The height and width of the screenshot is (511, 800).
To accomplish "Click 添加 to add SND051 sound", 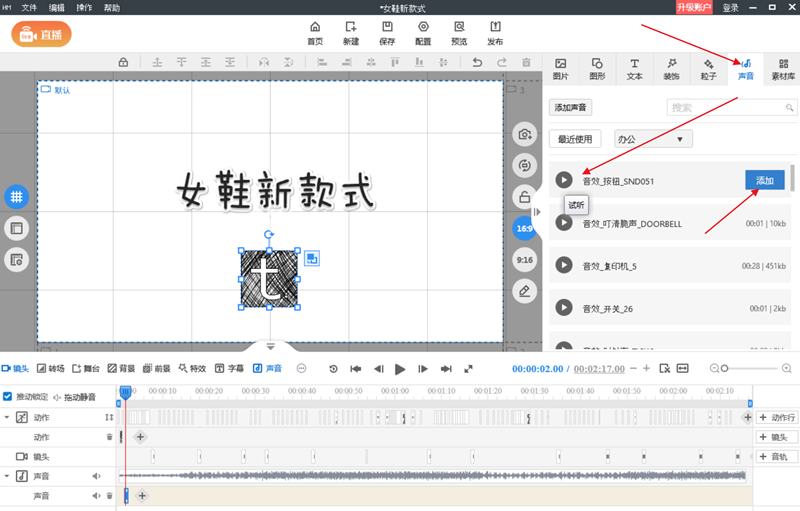I will [x=765, y=180].
